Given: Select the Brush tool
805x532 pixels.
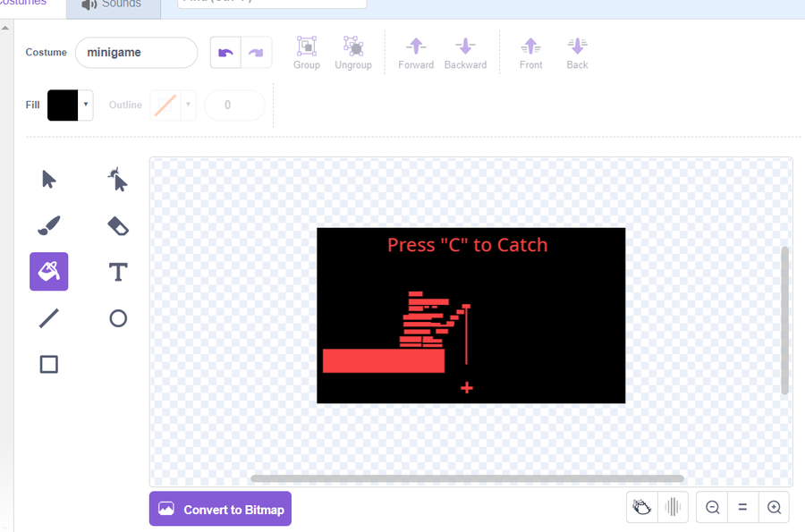Looking at the screenshot, I should coord(49,225).
